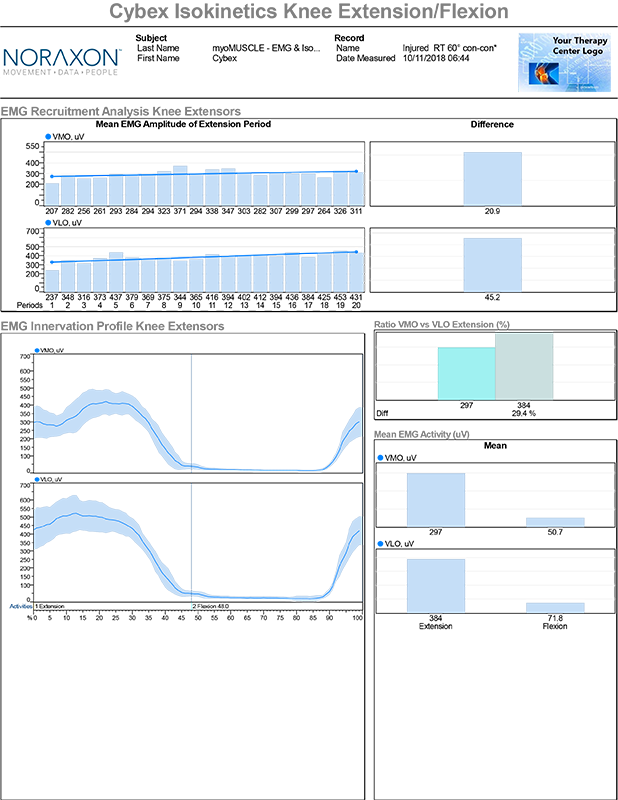Click the 71.8 VLO flexion value
This screenshot has height=800, width=618.
point(555,618)
